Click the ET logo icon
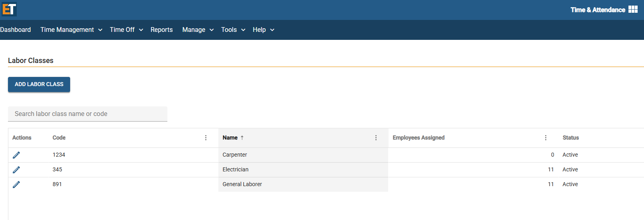 point(9,9)
